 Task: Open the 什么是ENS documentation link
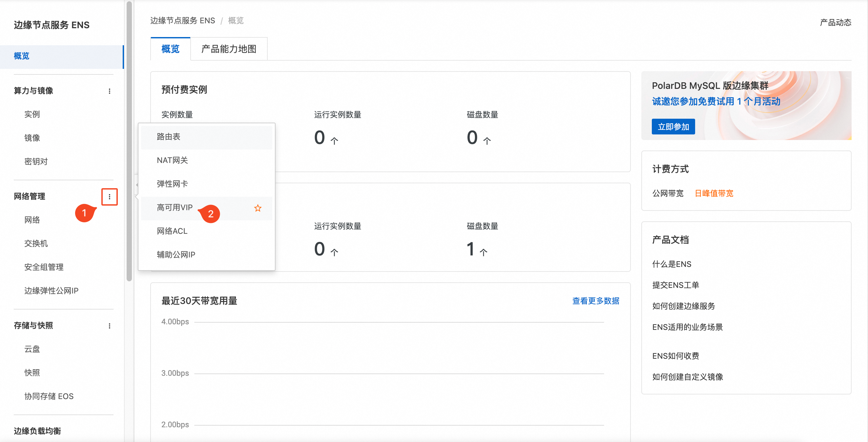(x=672, y=264)
